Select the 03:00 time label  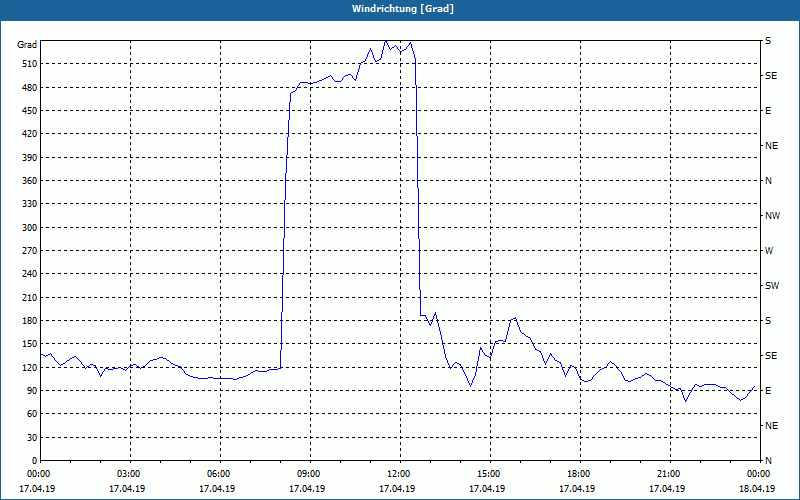(x=128, y=474)
